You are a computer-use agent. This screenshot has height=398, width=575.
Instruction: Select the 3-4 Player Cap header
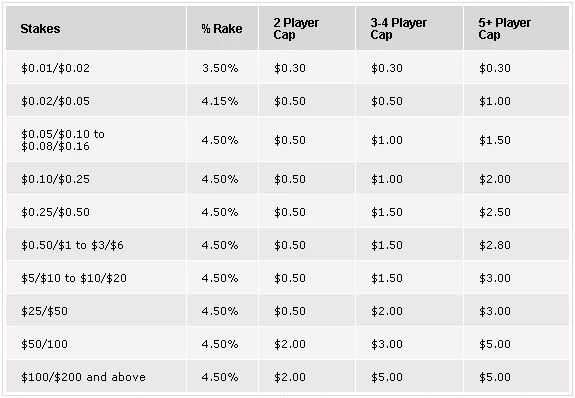409,28
